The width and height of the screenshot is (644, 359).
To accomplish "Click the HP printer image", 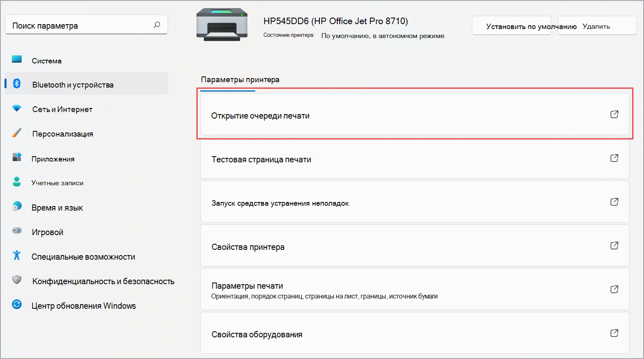I will pos(222,25).
